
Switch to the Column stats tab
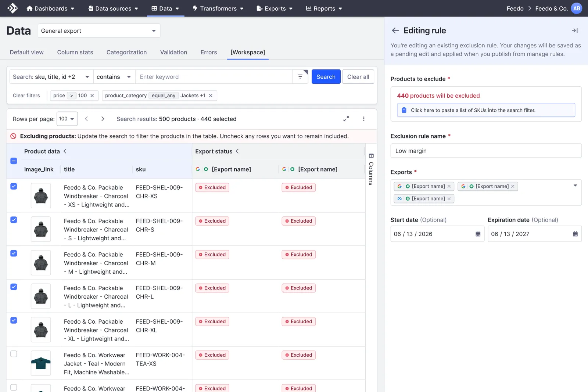[x=75, y=52]
